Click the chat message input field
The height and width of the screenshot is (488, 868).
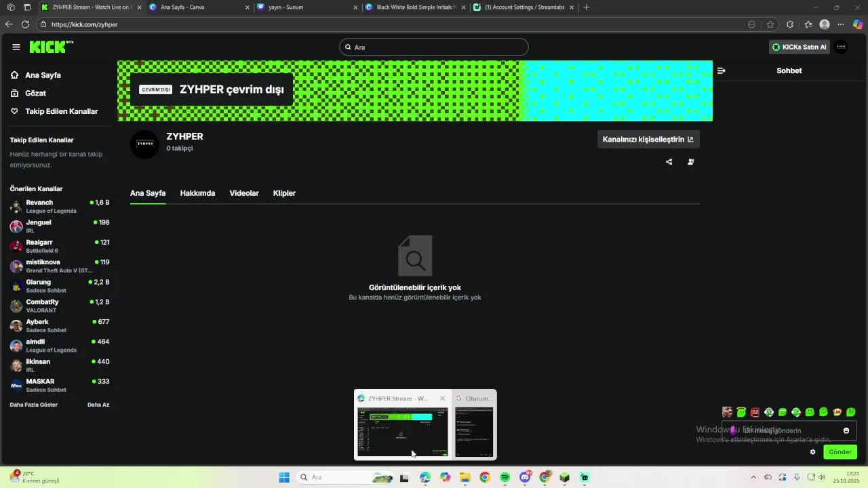pyautogui.click(x=789, y=430)
